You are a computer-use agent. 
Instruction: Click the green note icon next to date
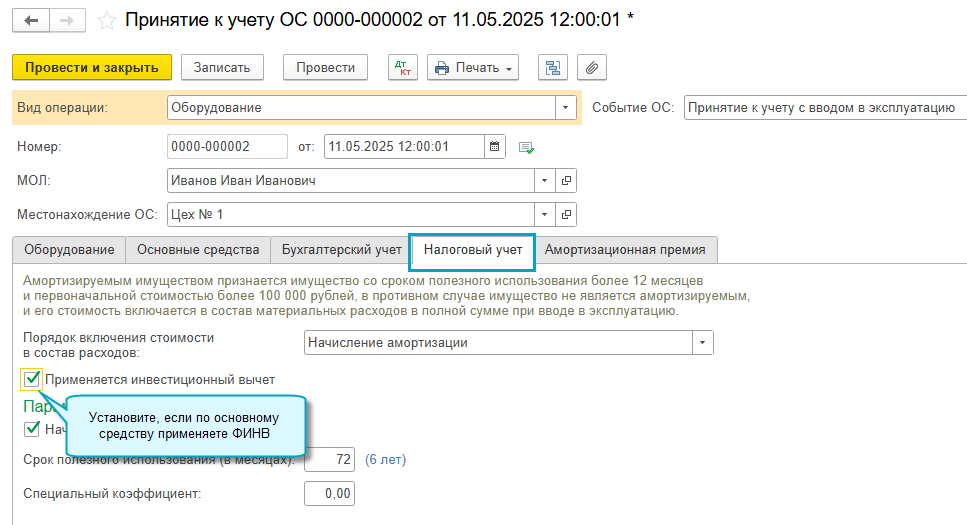pos(526,147)
